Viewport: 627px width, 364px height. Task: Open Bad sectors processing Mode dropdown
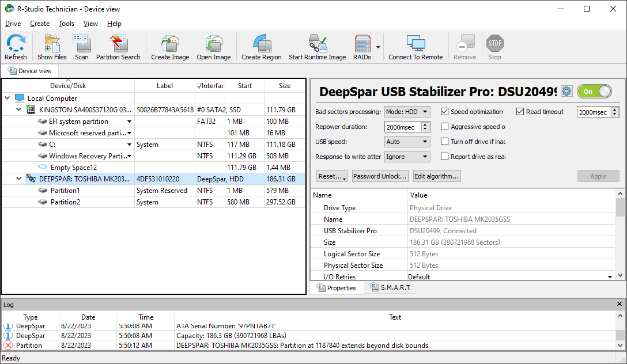pos(407,112)
